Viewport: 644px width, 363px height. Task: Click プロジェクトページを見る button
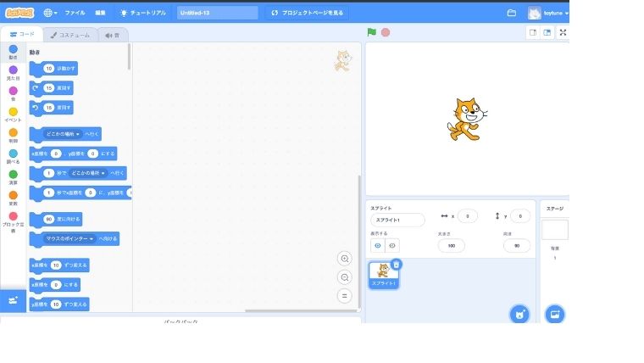click(307, 13)
